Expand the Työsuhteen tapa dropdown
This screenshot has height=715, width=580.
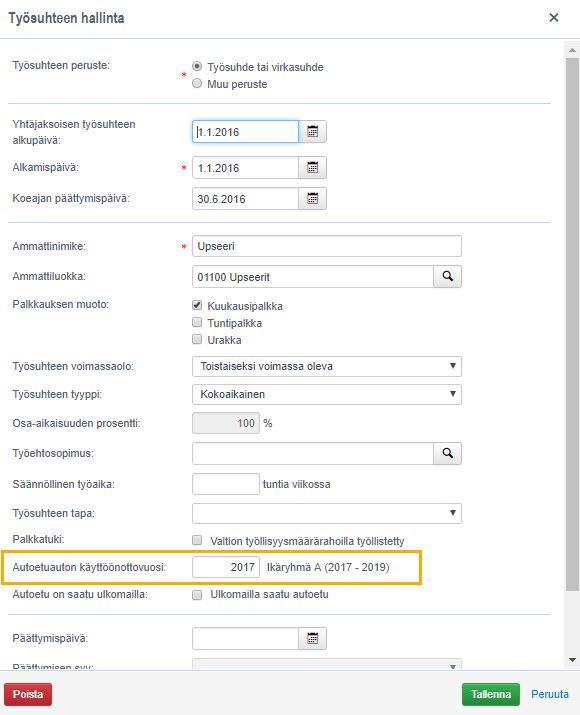pyautogui.click(x=327, y=513)
